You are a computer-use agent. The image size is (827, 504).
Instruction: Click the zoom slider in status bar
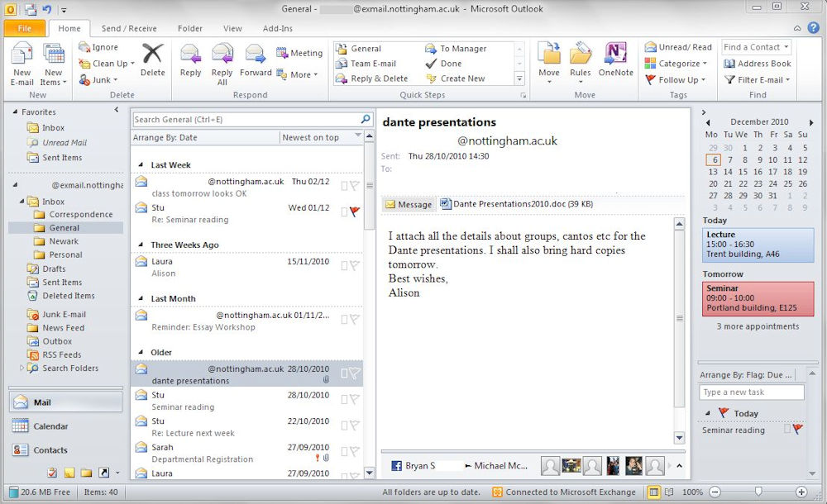tap(758, 492)
